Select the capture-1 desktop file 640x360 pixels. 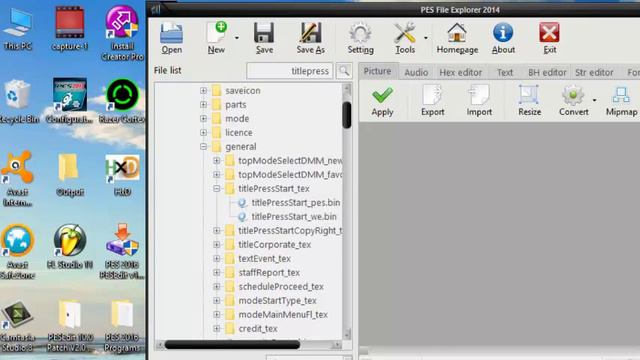click(x=70, y=28)
